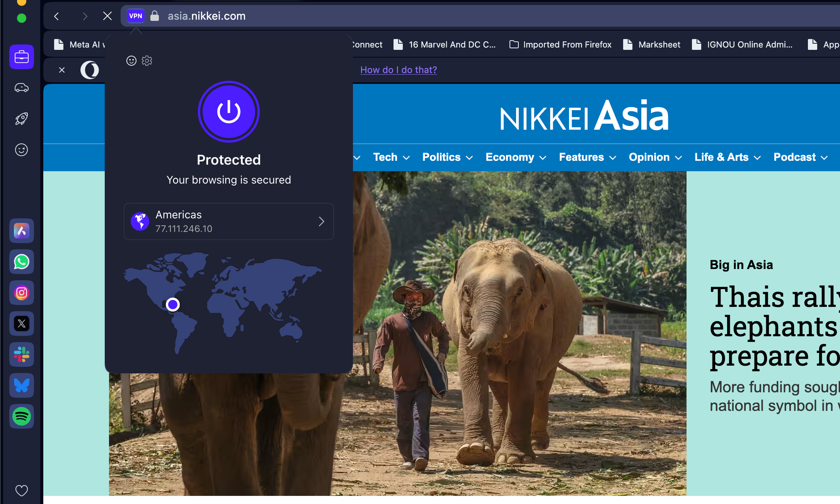The image size is (840, 504).
Task: Toggle VPN off with the power button
Action: [228, 112]
